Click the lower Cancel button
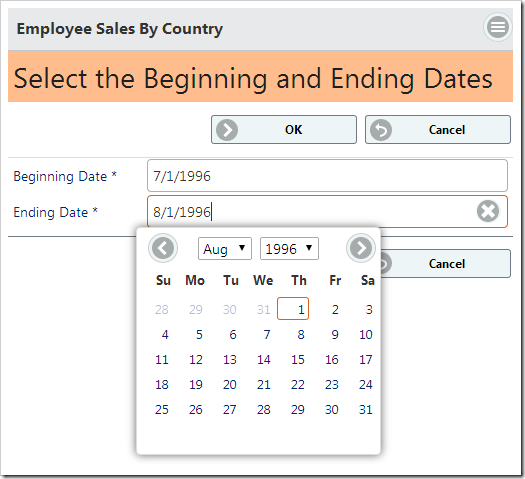Image resolution: width=525 pixels, height=479 pixels. click(445, 263)
